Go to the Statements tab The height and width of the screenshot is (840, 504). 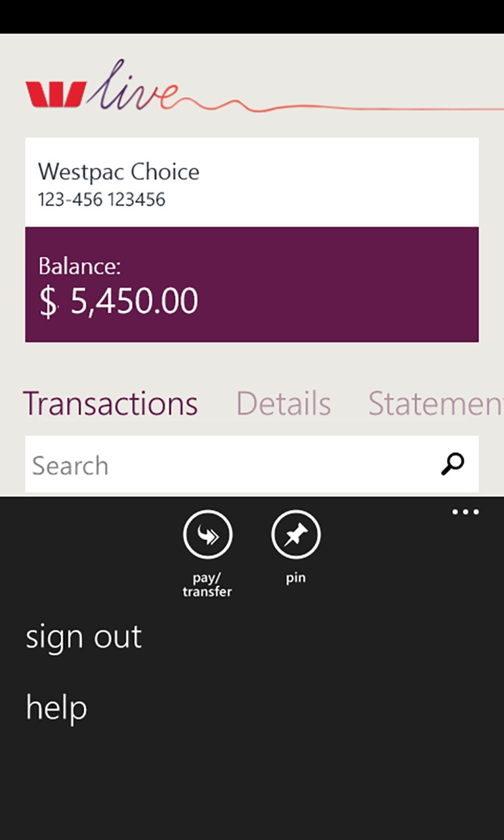point(435,403)
